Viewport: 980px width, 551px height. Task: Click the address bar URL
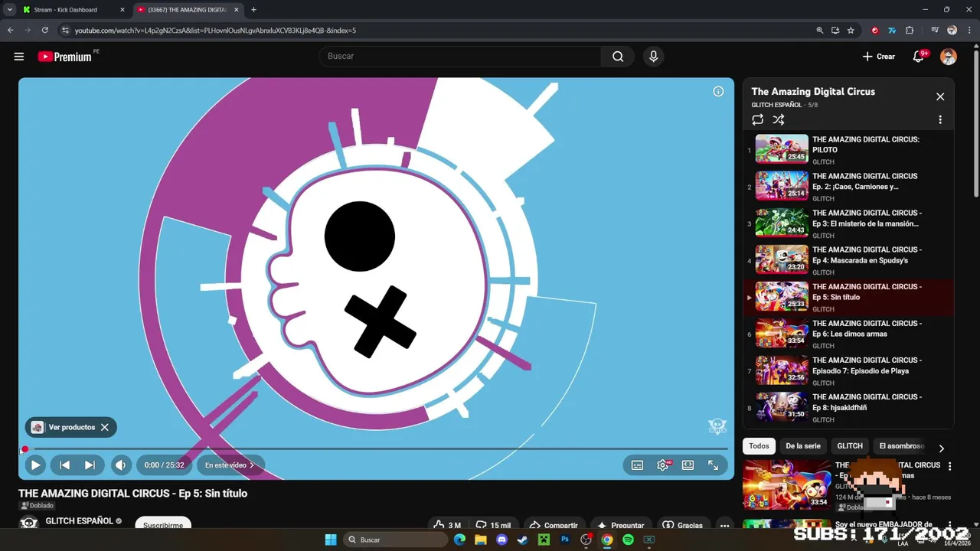coord(215,31)
